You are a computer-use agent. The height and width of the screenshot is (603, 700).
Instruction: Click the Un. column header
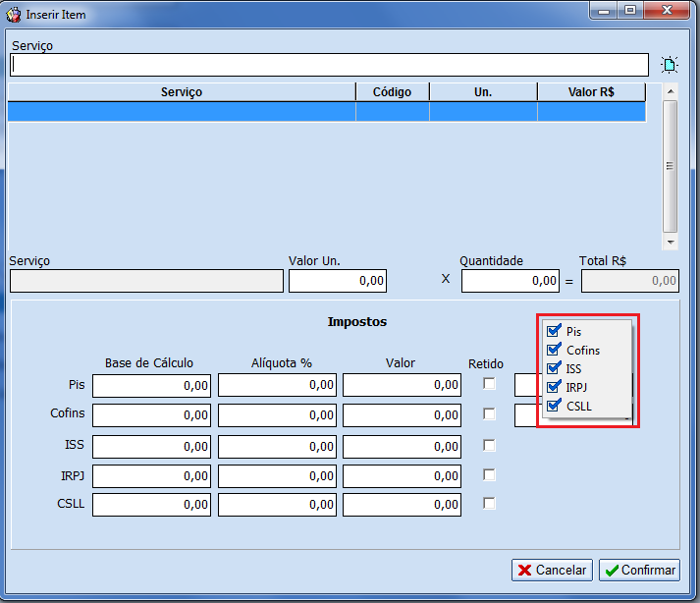click(483, 92)
